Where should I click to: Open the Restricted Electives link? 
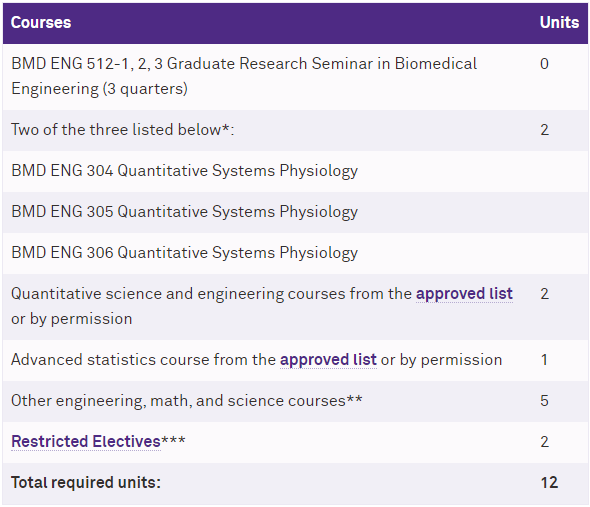[86, 442]
